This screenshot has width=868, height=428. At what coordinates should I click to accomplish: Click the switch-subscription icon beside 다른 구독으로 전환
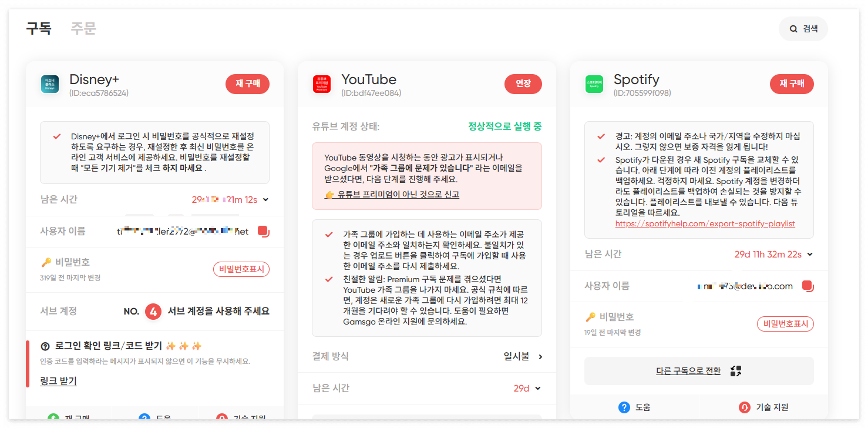(736, 371)
